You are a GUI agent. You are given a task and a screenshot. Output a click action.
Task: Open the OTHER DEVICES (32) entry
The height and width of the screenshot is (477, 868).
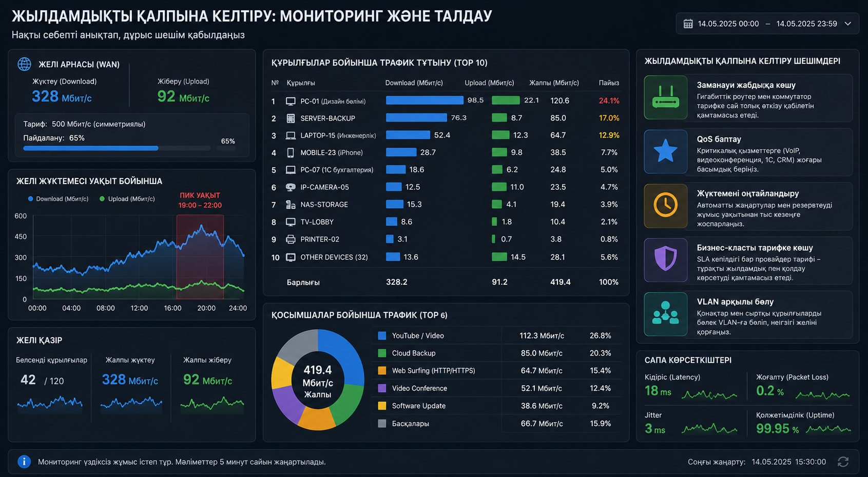[334, 257]
